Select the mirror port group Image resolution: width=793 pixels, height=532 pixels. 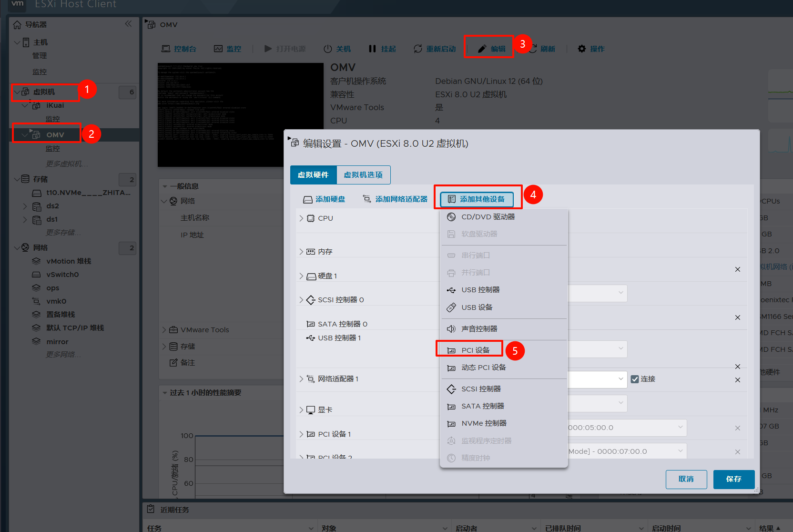57,342
